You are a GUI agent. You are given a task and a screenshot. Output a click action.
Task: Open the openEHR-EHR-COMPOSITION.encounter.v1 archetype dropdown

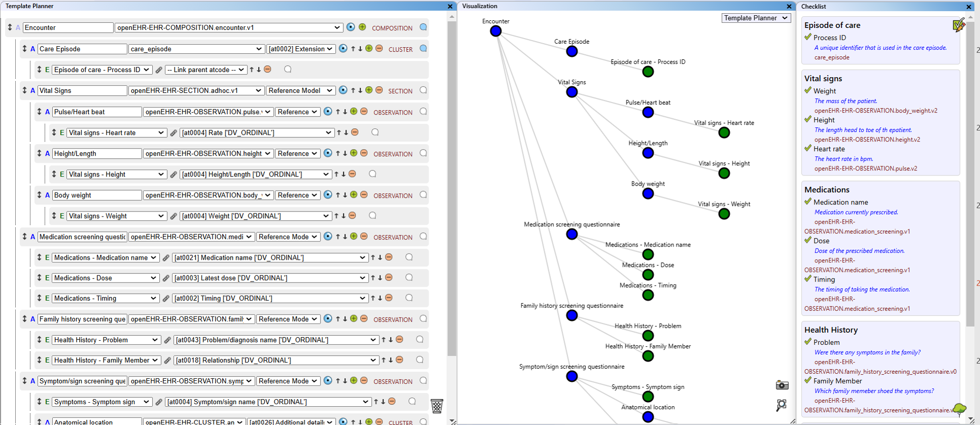(229, 27)
